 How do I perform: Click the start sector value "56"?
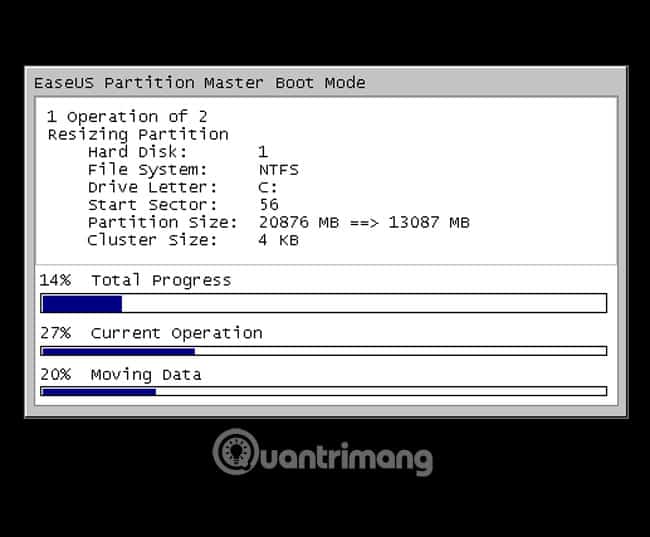point(269,204)
